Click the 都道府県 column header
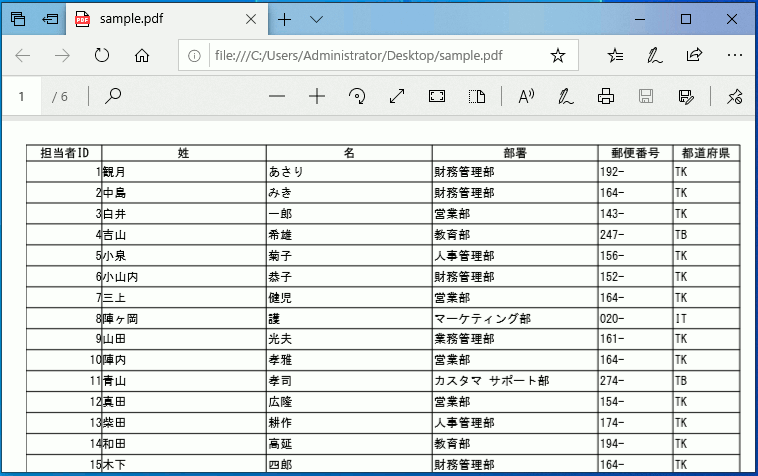758x476 pixels. click(706, 153)
